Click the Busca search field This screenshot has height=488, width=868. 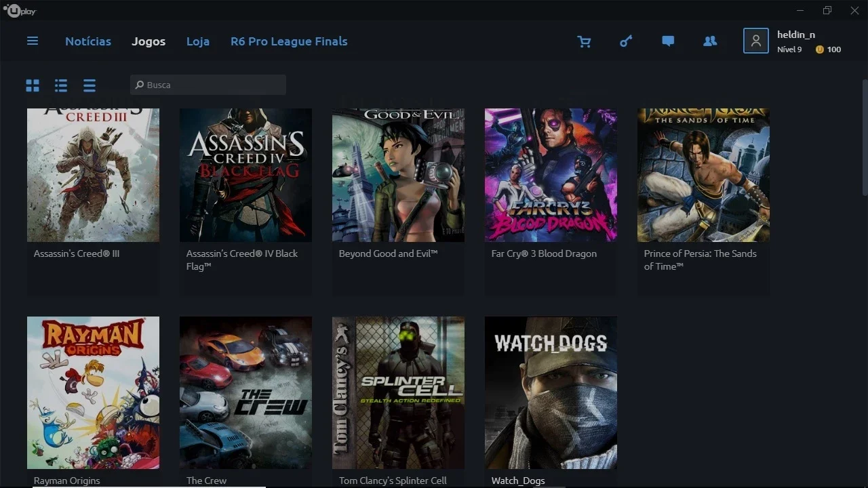click(208, 85)
